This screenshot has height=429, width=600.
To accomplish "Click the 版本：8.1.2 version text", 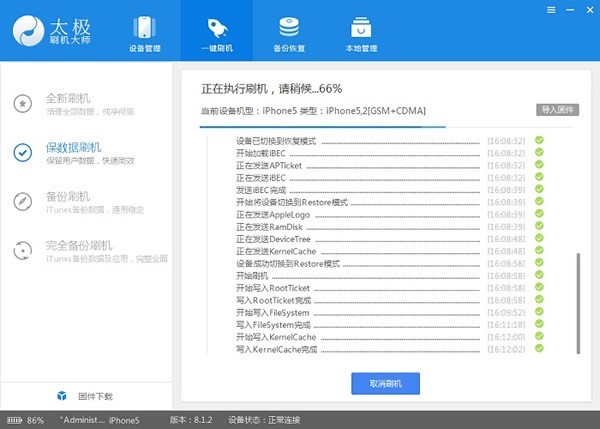I will pyautogui.click(x=191, y=420).
